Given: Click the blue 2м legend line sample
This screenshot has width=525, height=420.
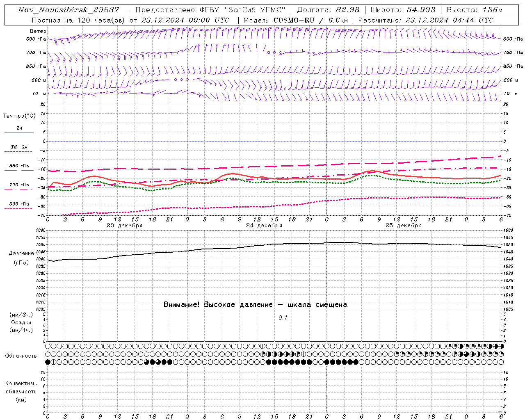Looking at the screenshot, I should (19, 132).
